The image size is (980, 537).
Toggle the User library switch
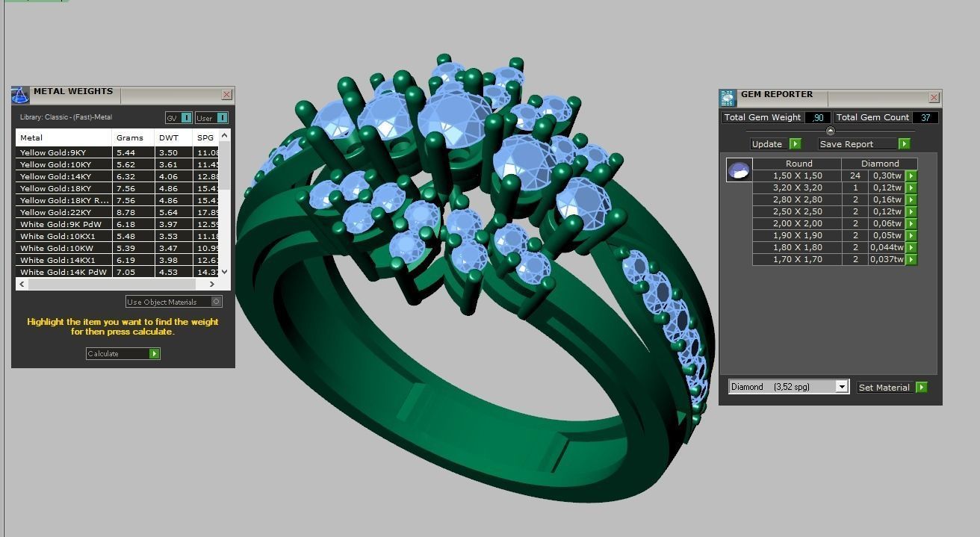click(x=222, y=118)
